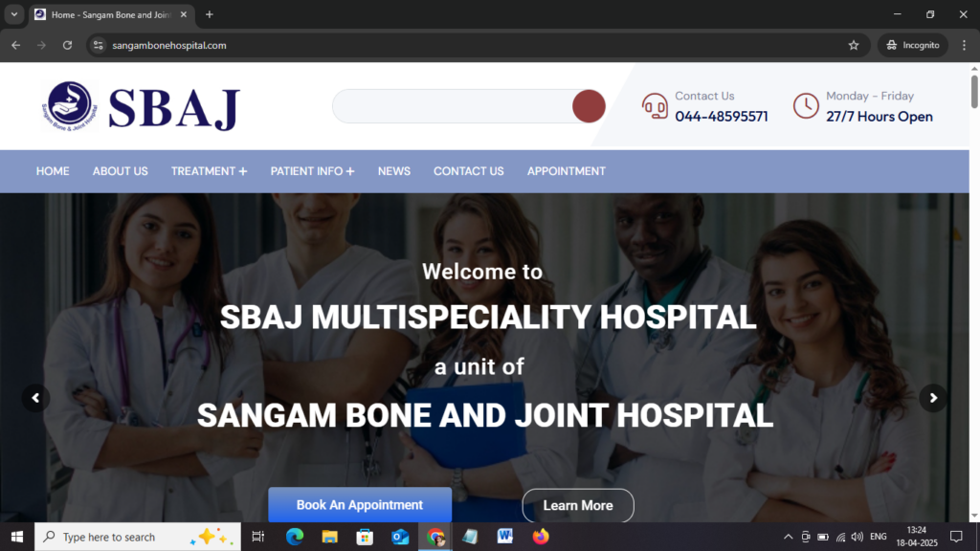
Task: Bookmark this page with star icon
Action: point(854,45)
